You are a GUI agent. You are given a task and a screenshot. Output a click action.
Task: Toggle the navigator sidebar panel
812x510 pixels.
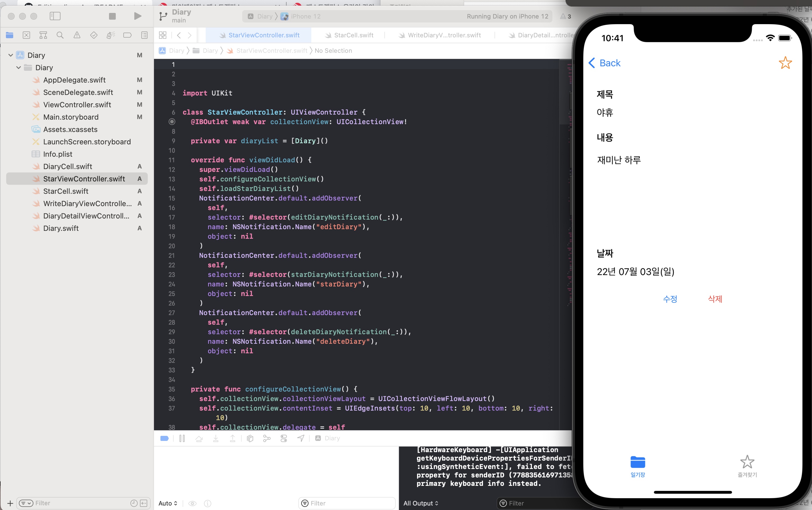point(55,16)
